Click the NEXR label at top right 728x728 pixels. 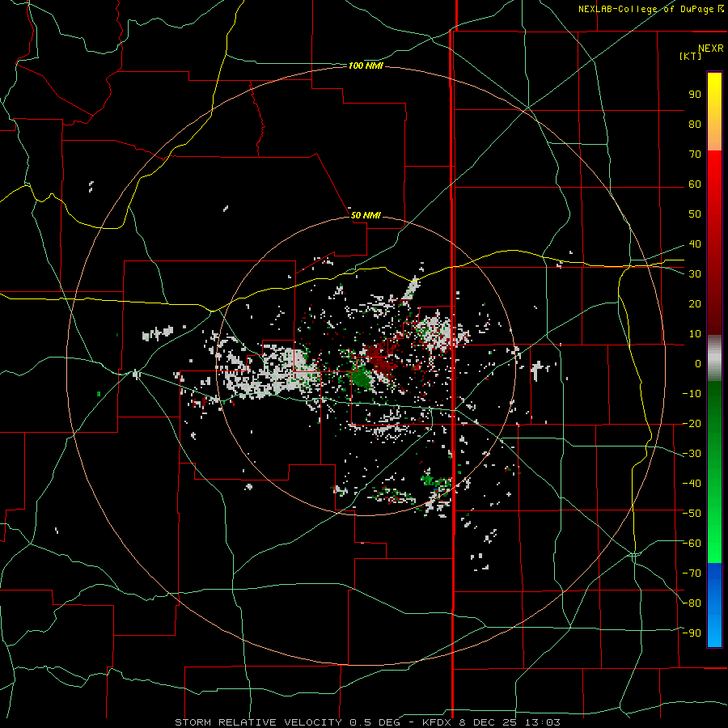click(711, 49)
